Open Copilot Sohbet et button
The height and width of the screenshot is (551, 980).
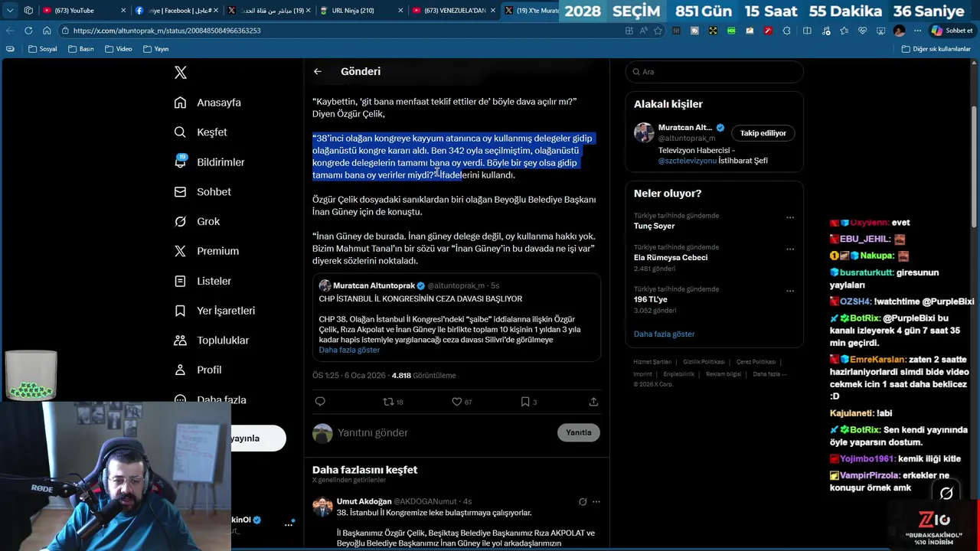pyautogui.click(x=952, y=31)
